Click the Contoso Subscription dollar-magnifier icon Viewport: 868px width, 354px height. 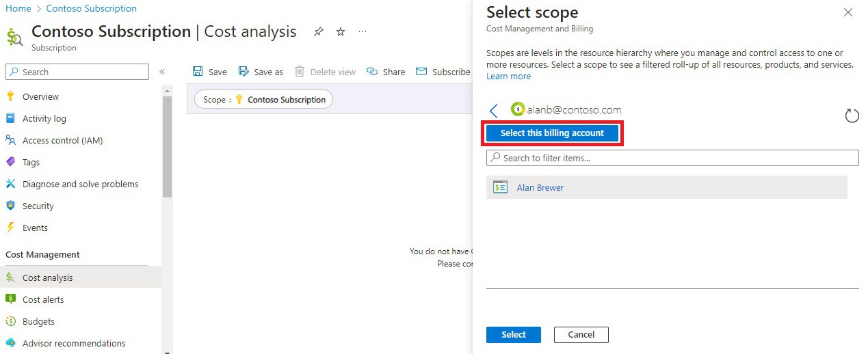tap(15, 36)
